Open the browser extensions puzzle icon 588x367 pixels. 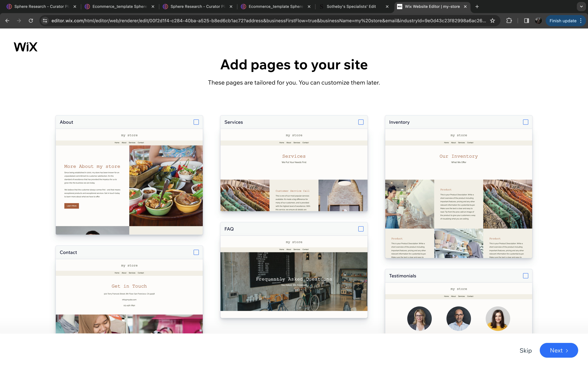point(509,21)
